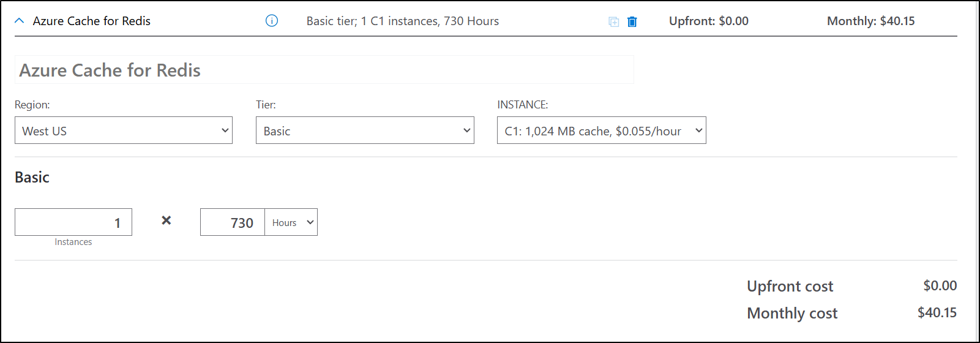Viewport: 980px width, 343px height.
Task: Click the Instances count input field
Action: click(x=73, y=222)
